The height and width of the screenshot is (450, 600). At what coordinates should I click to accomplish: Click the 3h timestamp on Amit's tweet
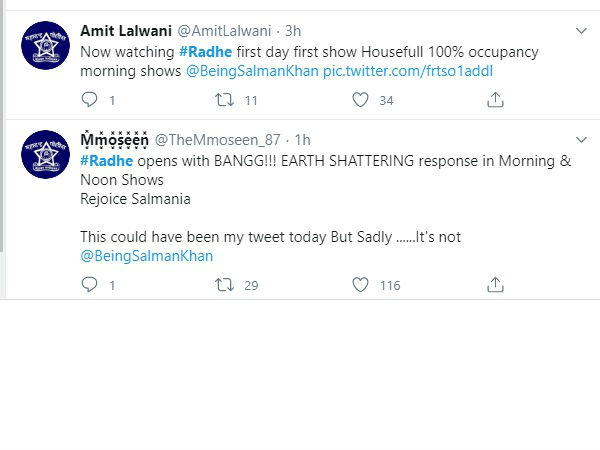293,31
